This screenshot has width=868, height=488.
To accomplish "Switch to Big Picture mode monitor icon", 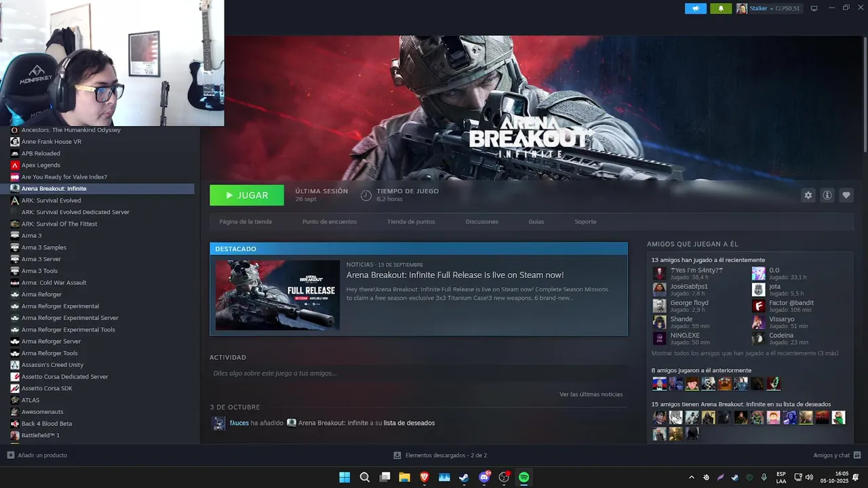I will [814, 8].
